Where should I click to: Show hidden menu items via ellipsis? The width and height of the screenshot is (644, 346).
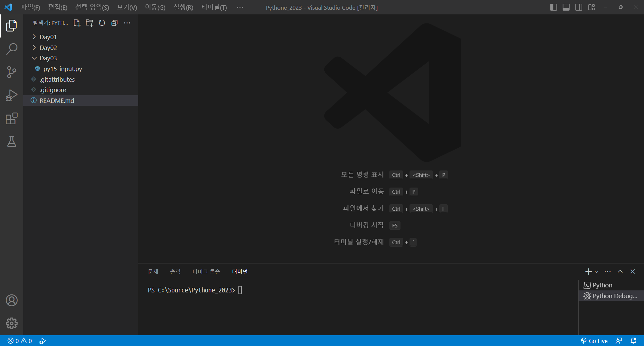(240, 7)
